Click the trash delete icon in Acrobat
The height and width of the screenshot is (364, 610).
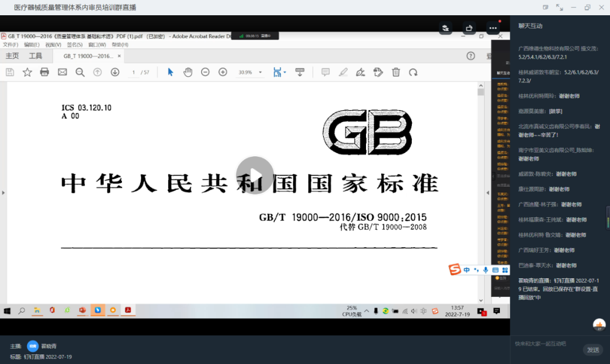pos(395,72)
